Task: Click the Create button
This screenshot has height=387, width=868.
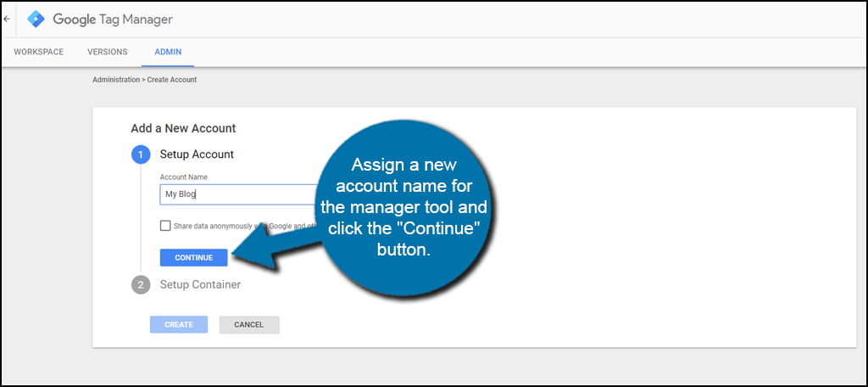Action: coord(178,325)
